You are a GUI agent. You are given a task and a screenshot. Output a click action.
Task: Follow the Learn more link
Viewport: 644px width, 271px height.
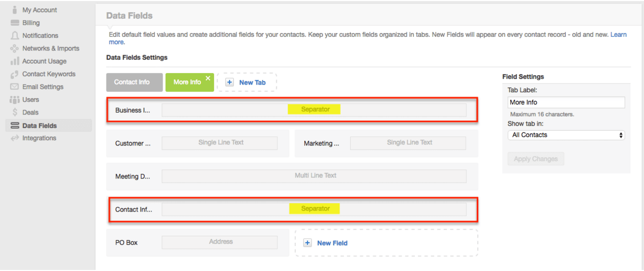coord(618,35)
